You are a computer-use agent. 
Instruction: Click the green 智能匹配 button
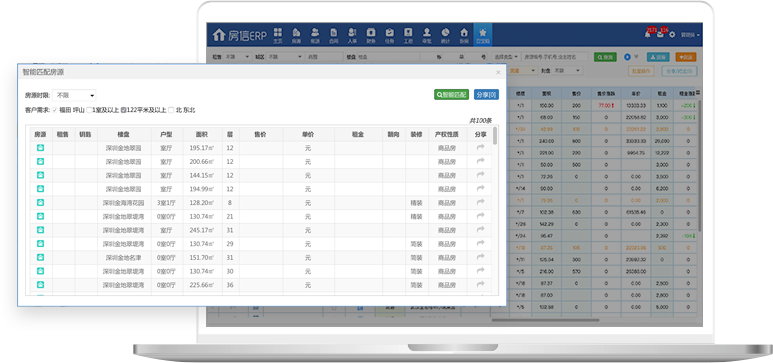(452, 95)
